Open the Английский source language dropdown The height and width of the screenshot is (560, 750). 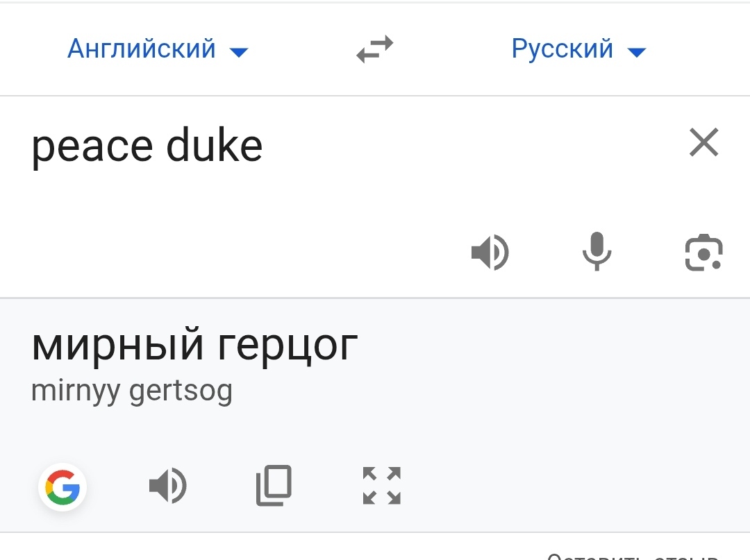click(158, 49)
